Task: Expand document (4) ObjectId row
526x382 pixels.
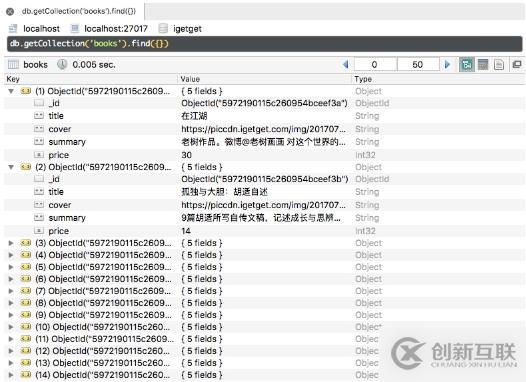Action: (11, 255)
